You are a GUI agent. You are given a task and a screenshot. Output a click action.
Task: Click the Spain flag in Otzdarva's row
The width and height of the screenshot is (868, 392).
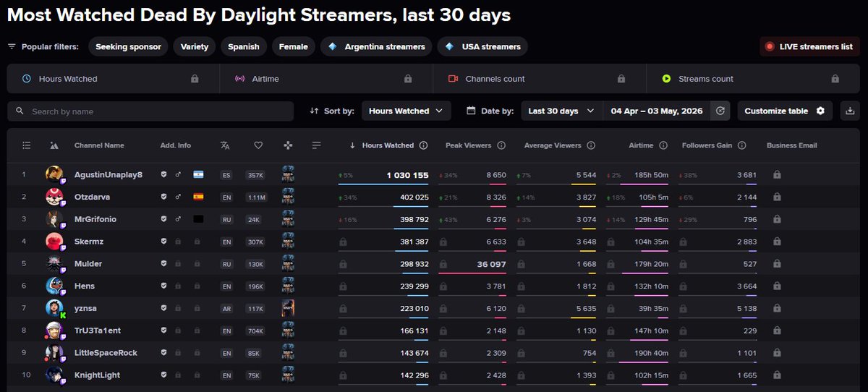[199, 197]
